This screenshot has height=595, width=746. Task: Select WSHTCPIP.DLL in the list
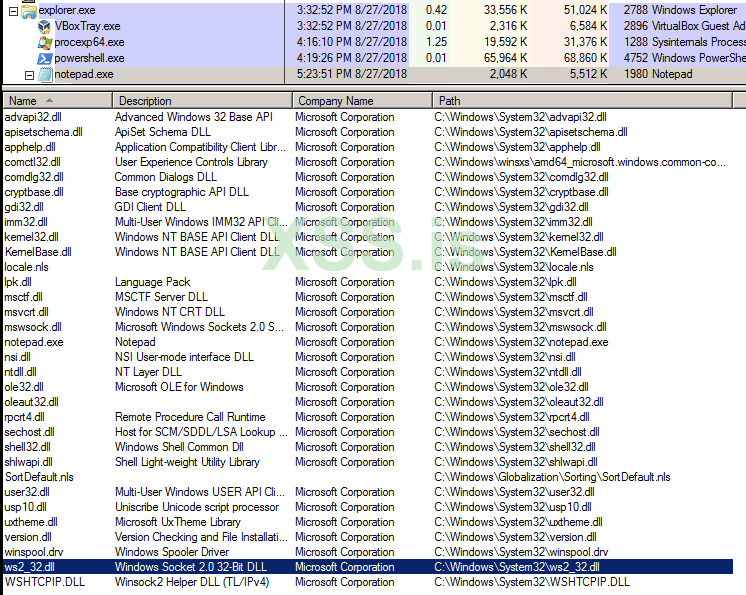click(x=368, y=582)
